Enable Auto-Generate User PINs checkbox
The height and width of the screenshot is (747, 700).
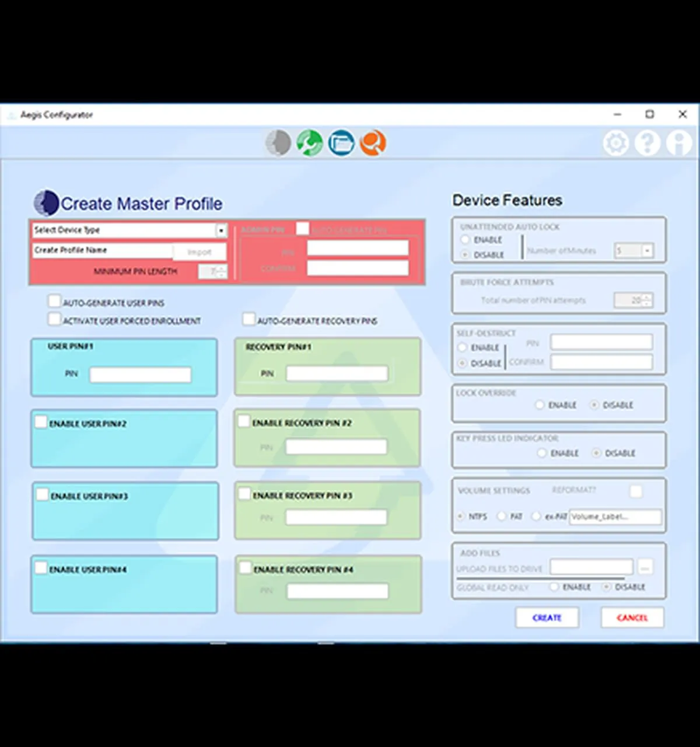click(x=55, y=301)
